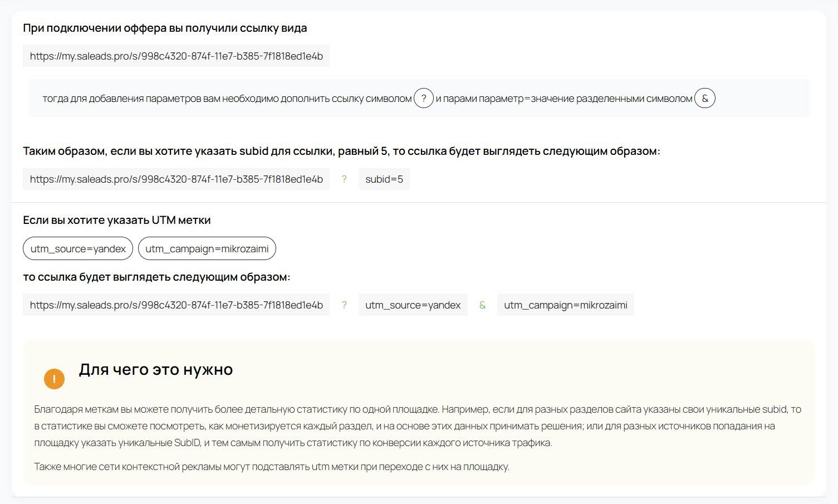Screen dimensions: 838x504
Task: Click the green question mark before utm_source=yandex
Action: click(x=344, y=305)
